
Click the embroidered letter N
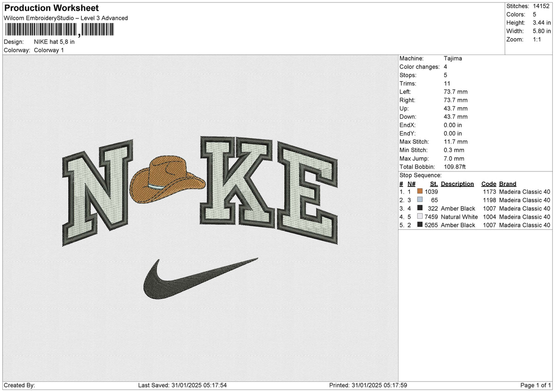(97, 193)
